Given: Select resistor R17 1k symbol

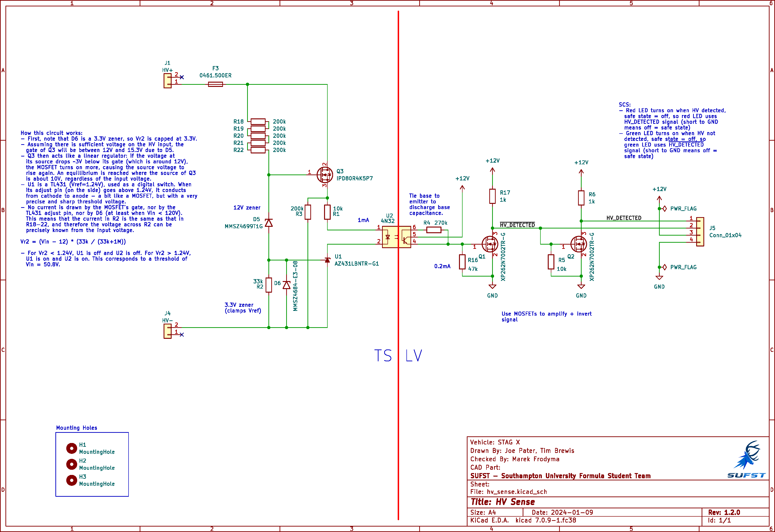Looking at the screenshot, I should point(492,196).
